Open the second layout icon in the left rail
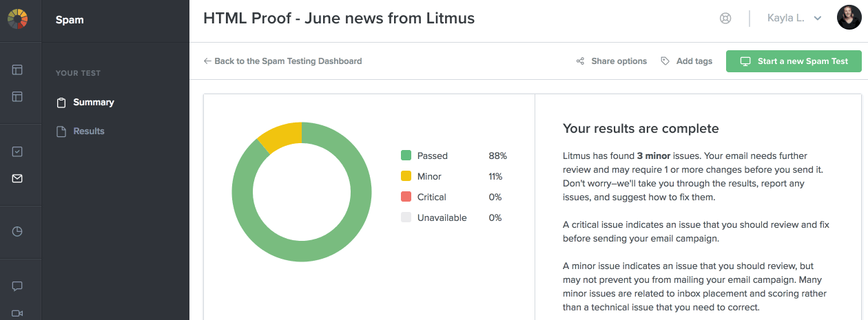 click(x=17, y=97)
